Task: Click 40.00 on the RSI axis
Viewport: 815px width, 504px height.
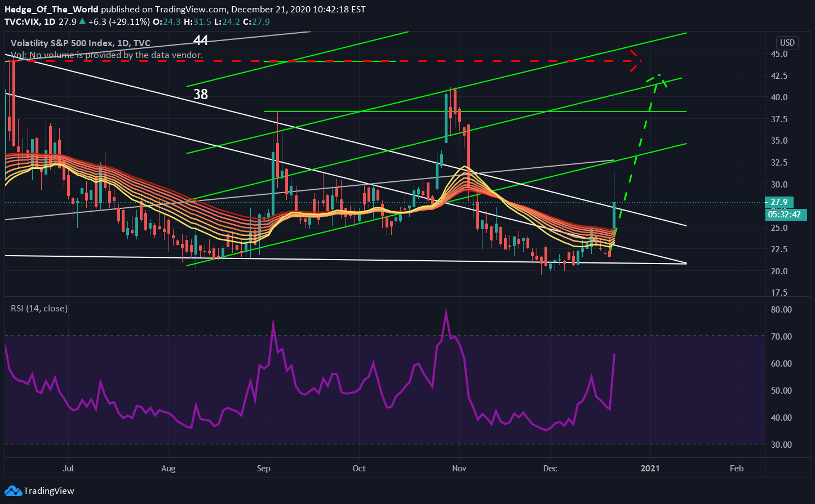Action: pyautogui.click(x=780, y=418)
